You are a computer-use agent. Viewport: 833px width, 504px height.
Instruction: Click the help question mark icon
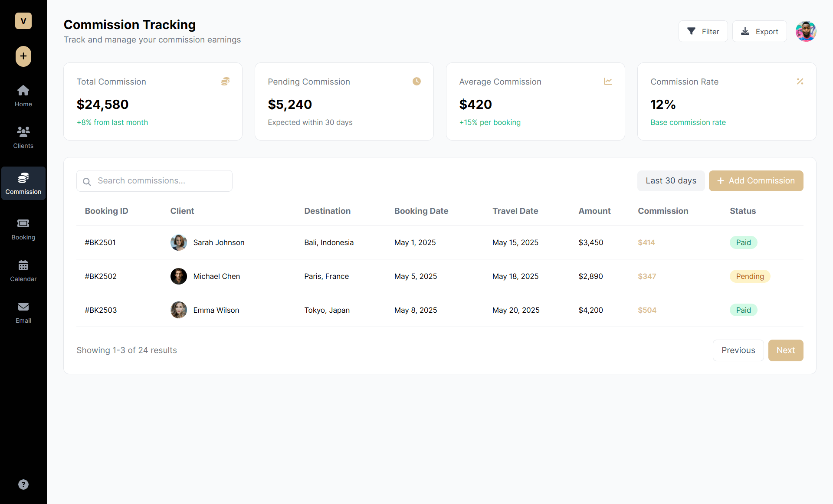23,484
